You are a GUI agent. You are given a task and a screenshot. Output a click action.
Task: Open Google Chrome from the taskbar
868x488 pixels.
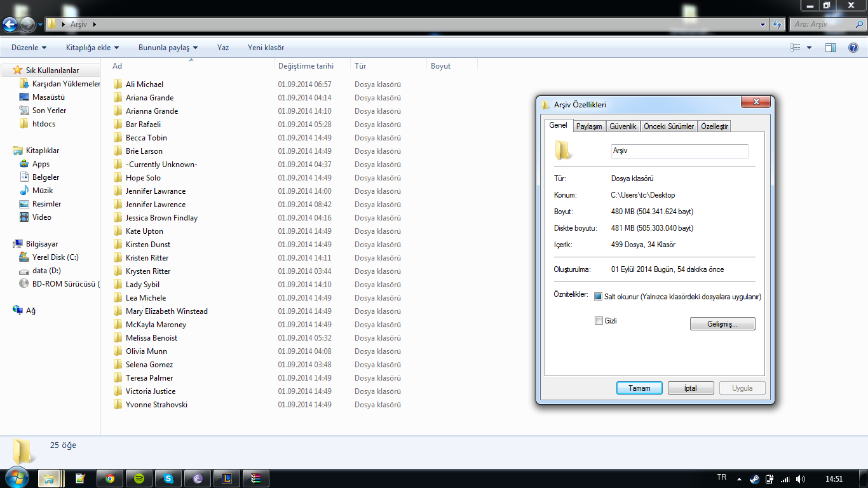click(x=110, y=478)
